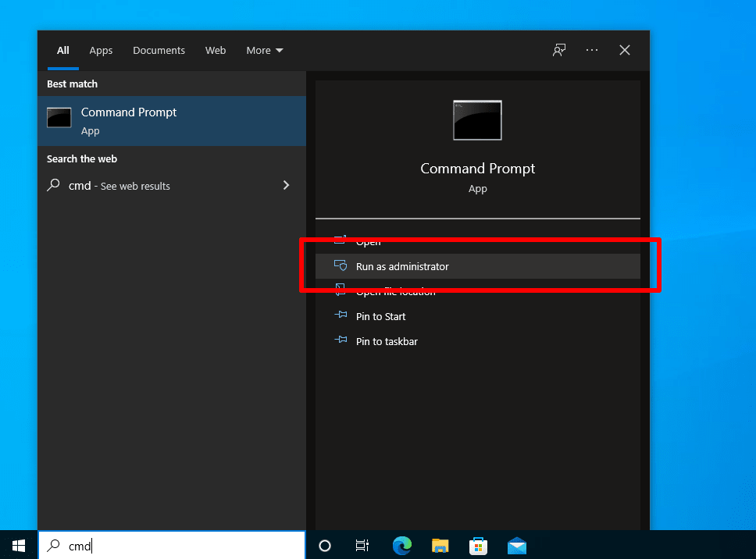Click the Pin to taskbar pin icon
The height and width of the screenshot is (559, 756).
(x=341, y=340)
